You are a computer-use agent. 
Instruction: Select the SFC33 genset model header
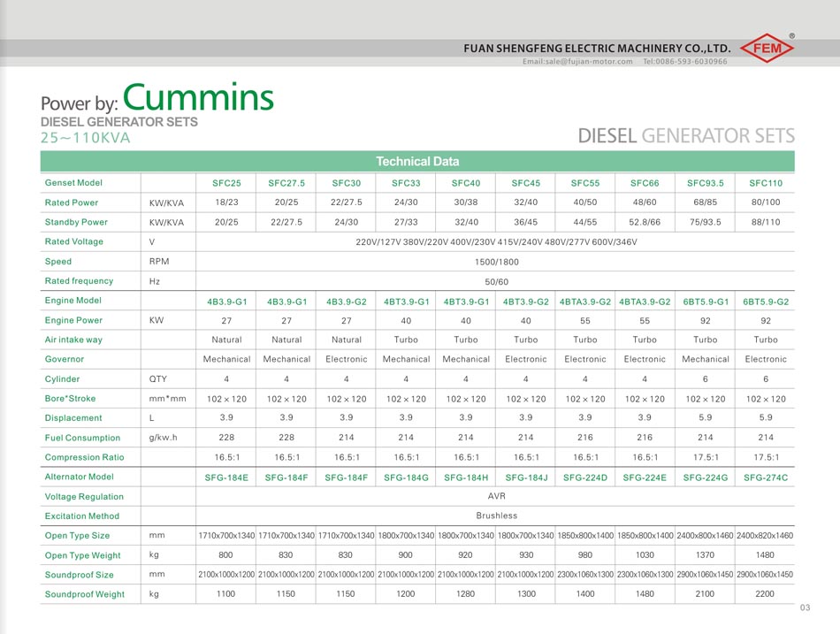pyautogui.click(x=406, y=183)
